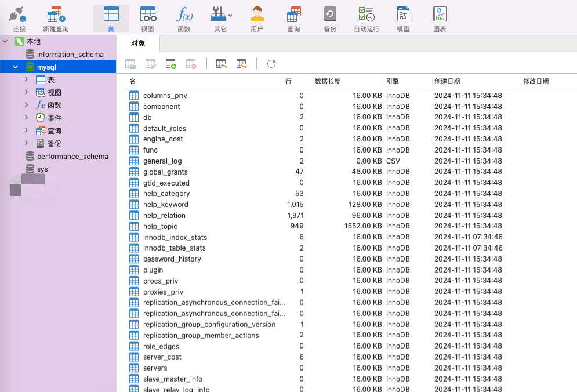The image size is (577, 392).
Task: Switch to 视图 views in toolbar
Action: click(x=147, y=19)
